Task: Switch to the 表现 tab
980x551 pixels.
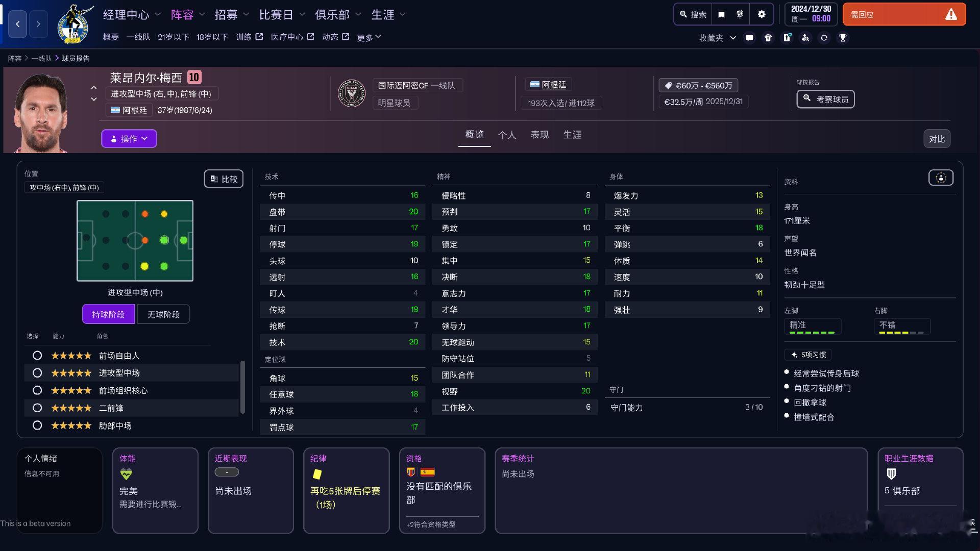Action: pos(540,135)
